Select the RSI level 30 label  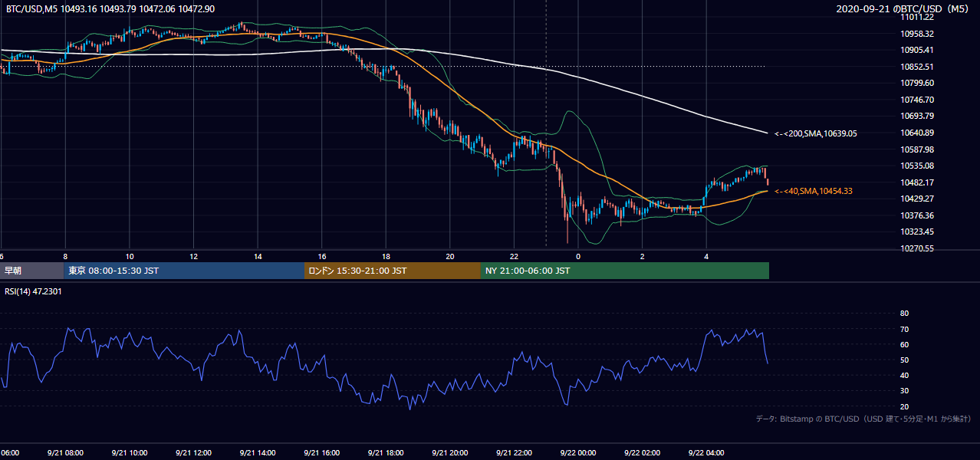[904, 391]
